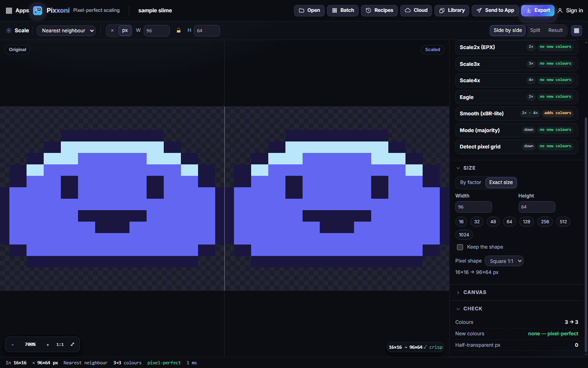588x368 pixels.
Task: Zoom out with the minus button
Action: point(13,345)
